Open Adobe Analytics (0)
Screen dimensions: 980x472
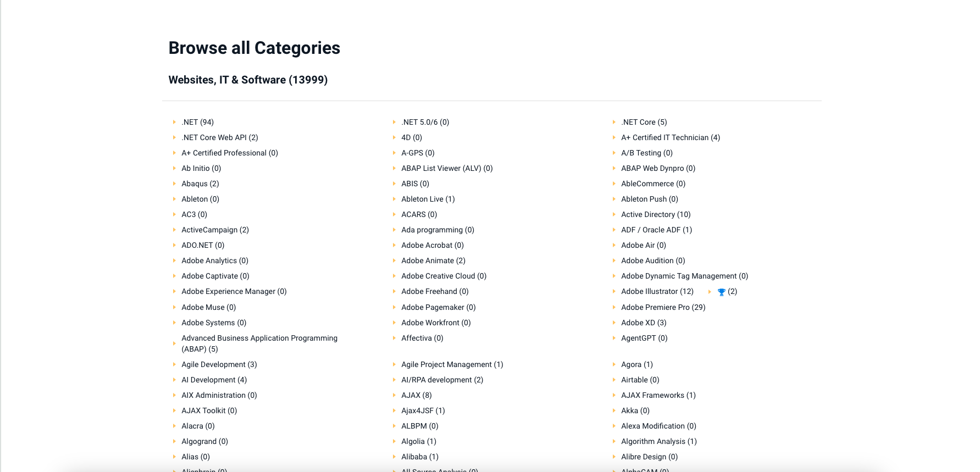214,260
